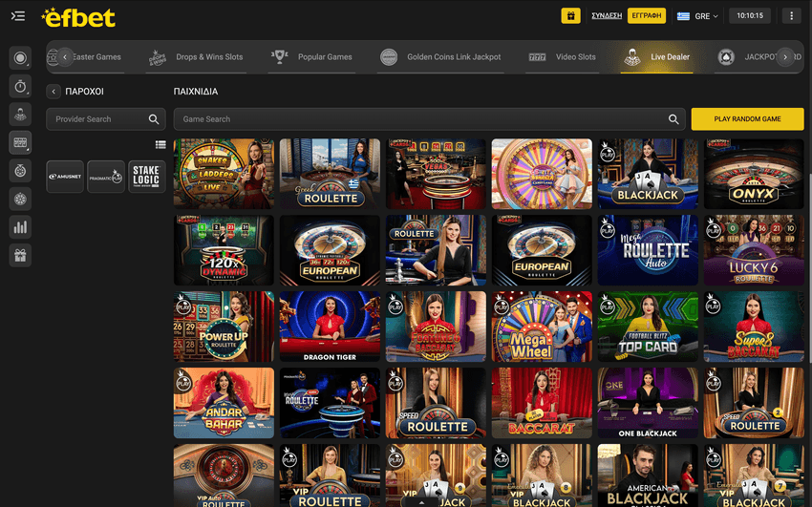Filter by Amusnet provider

(65, 177)
